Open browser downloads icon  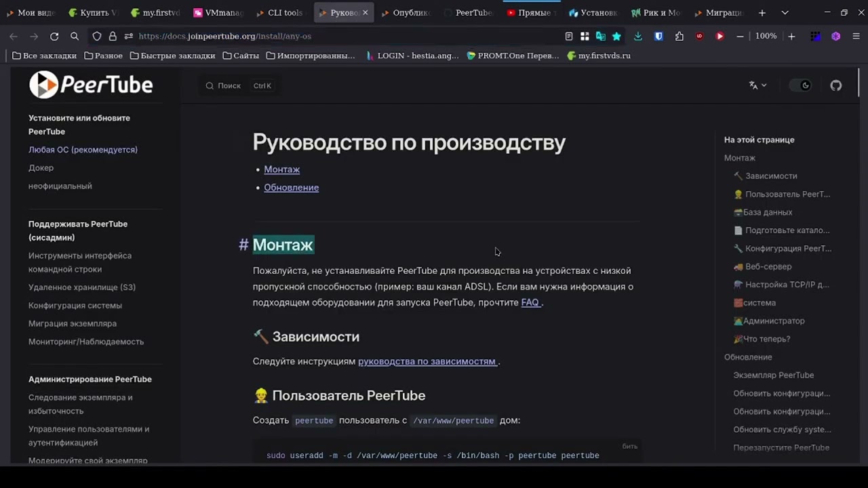638,36
